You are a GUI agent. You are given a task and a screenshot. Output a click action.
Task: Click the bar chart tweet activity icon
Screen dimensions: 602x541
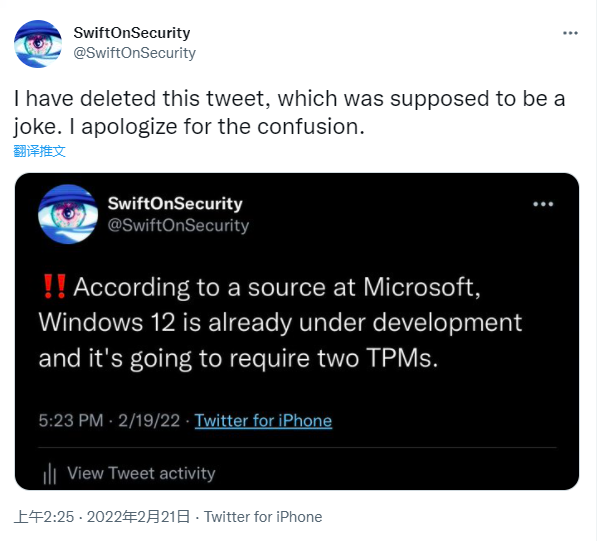tap(49, 473)
